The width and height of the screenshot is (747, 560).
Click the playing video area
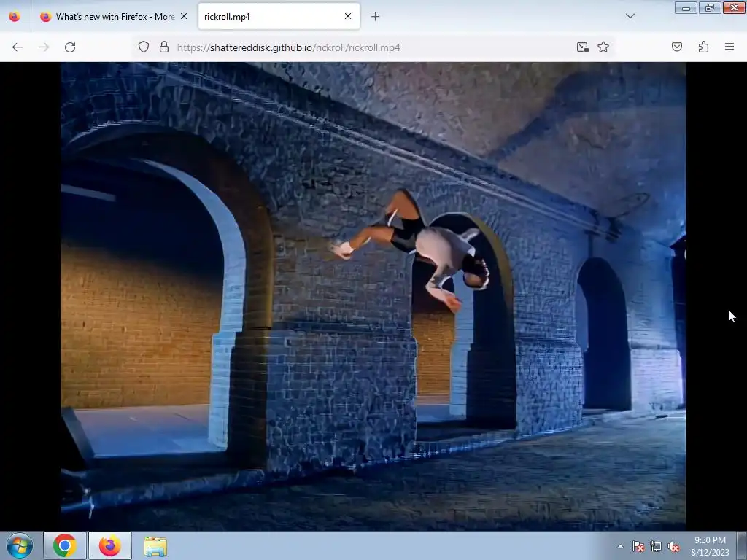coord(373,296)
